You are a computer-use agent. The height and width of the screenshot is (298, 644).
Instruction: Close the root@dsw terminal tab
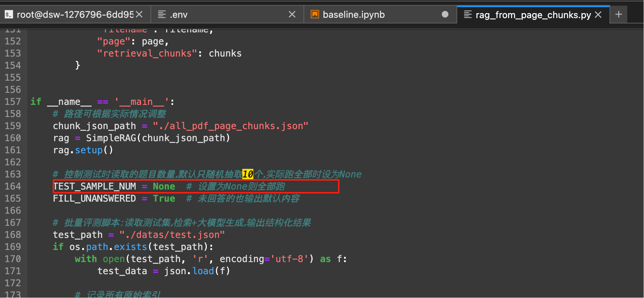(139, 15)
